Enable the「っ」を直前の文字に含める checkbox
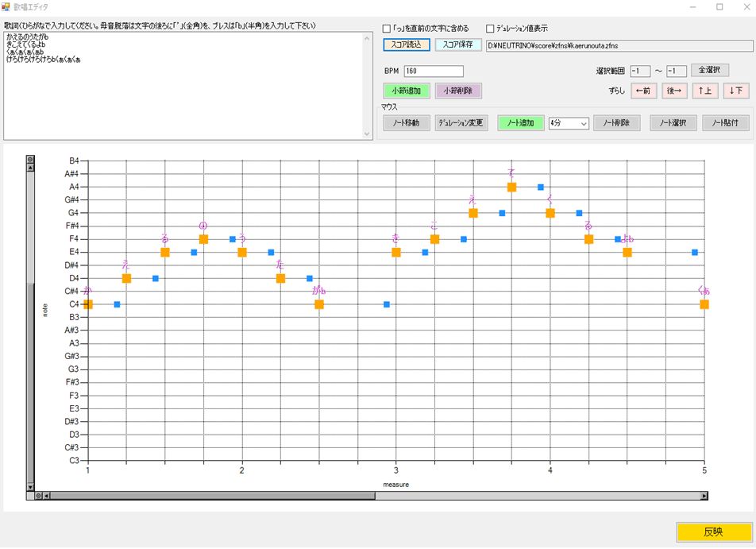The image size is (756, 549). point(388,29)
